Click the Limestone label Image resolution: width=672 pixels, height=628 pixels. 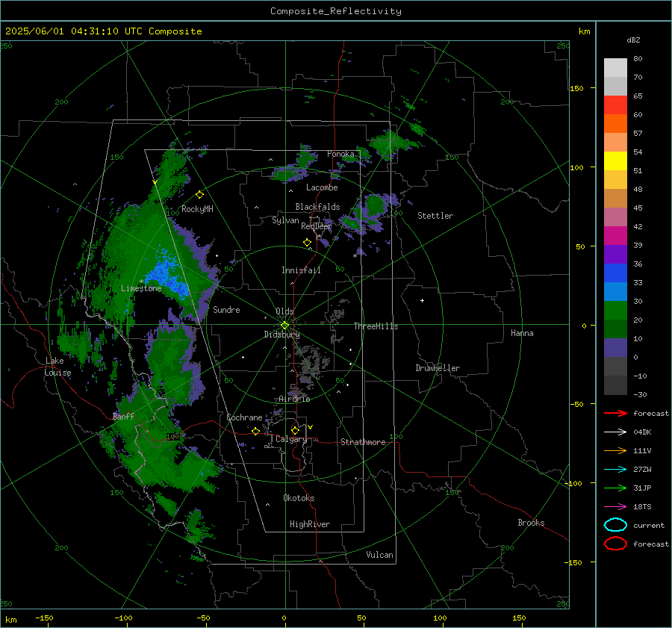141,288
